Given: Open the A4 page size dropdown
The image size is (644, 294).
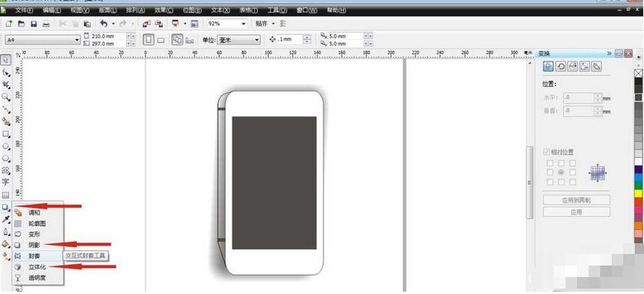Looking at the screenshot, I should (x=43, y=40).
